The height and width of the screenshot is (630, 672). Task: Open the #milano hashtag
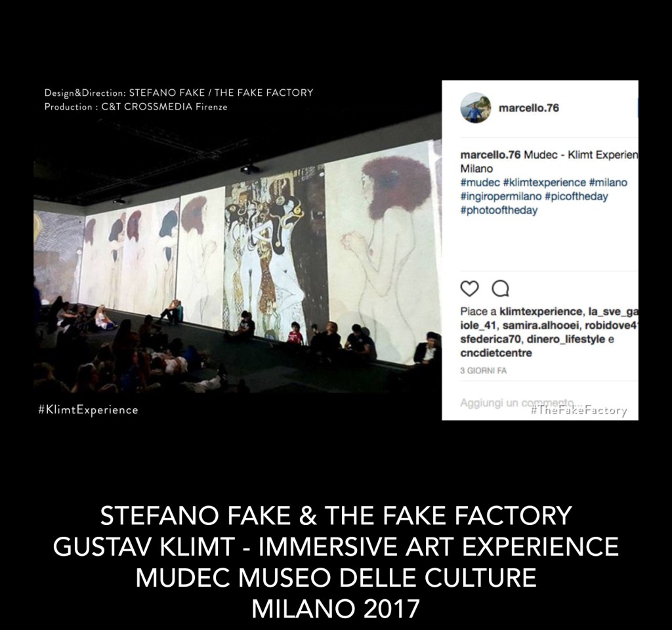pyautogui.click(x=608, y=182)
